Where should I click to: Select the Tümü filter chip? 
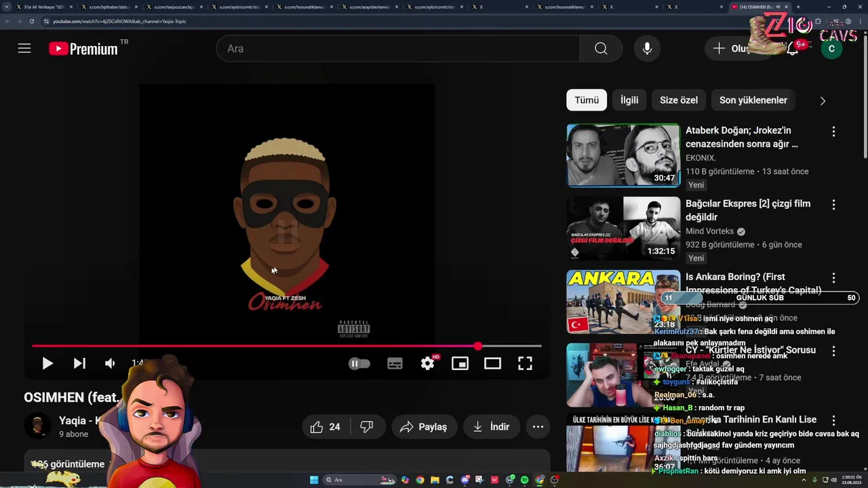click(x=587, y=100)
